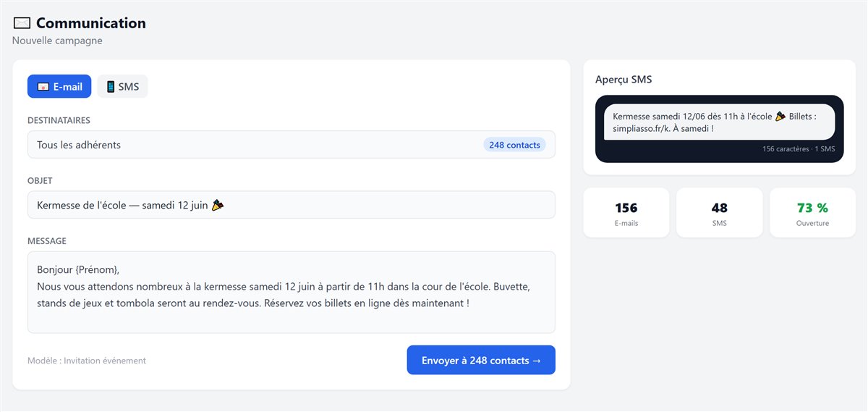
Task: Click the 156 E-mails stat card
Action: tap(626, 213)
